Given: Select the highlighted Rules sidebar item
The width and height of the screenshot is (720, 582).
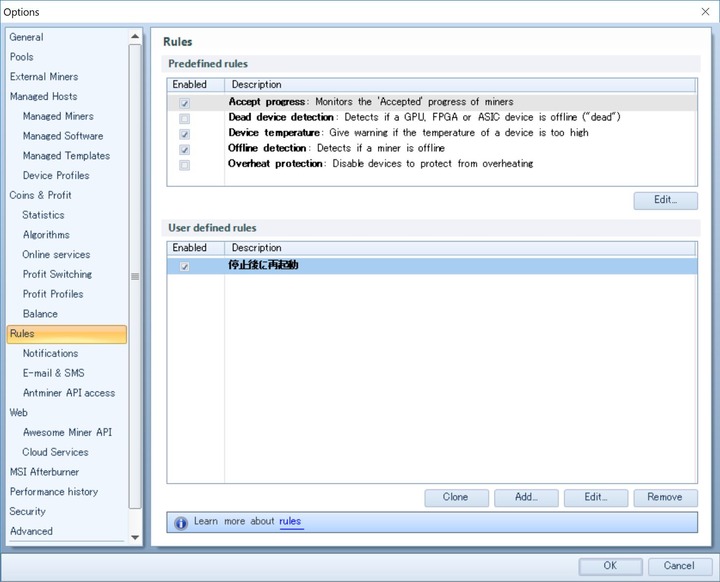Looking at the screenshot, I should pos(67,334).
